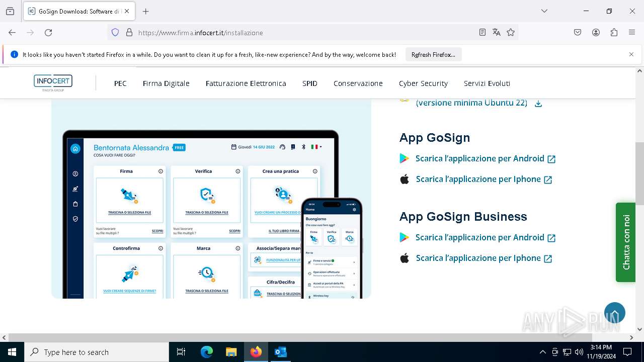
Task: Dismiss the Firefox refresh notification bar
Action: pos(631,54)
